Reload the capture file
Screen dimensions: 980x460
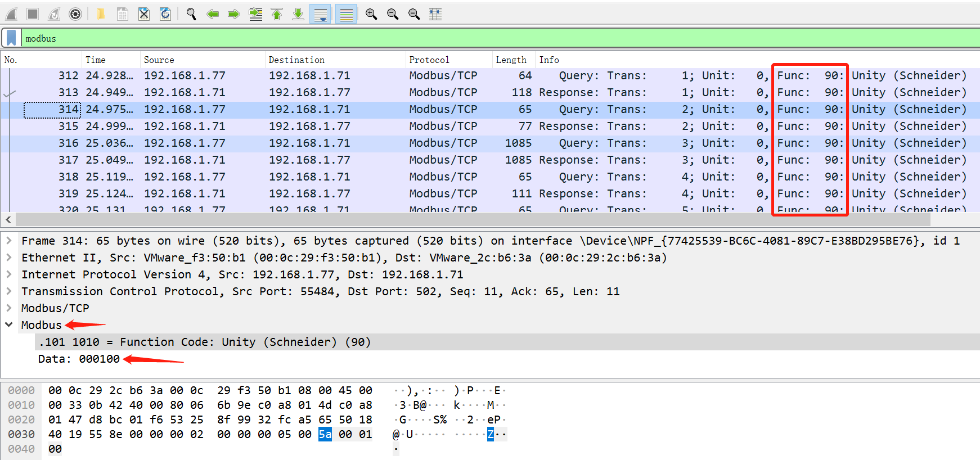point(165,14)
